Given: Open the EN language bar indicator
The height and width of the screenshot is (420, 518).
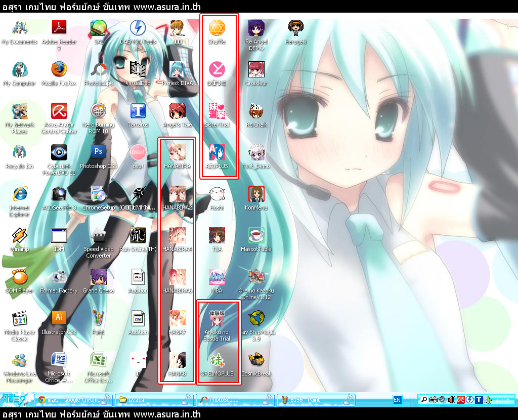Looking at the screenshot, I should (397, 400).
